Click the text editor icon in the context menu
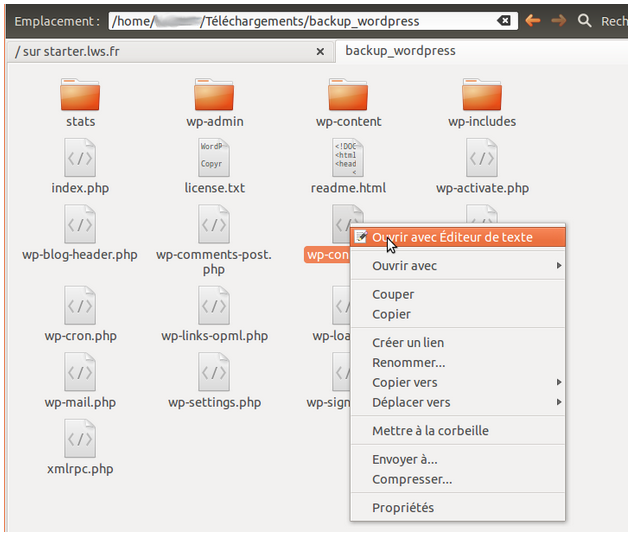Screen dimensions: 633x538 361,237
